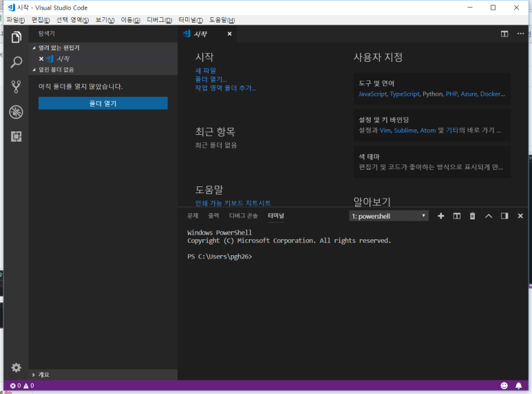Switch to the 출력 panel tab

point(213,216)
